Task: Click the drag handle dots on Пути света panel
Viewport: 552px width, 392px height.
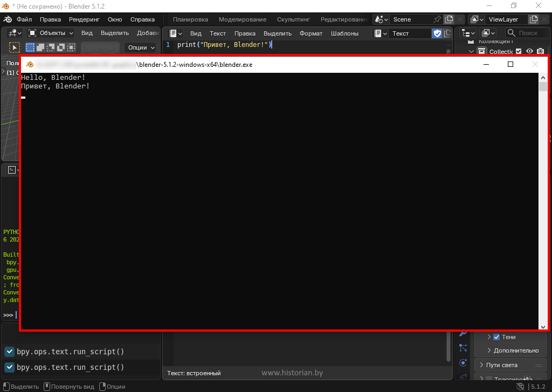Action: [x=539, y=365]
